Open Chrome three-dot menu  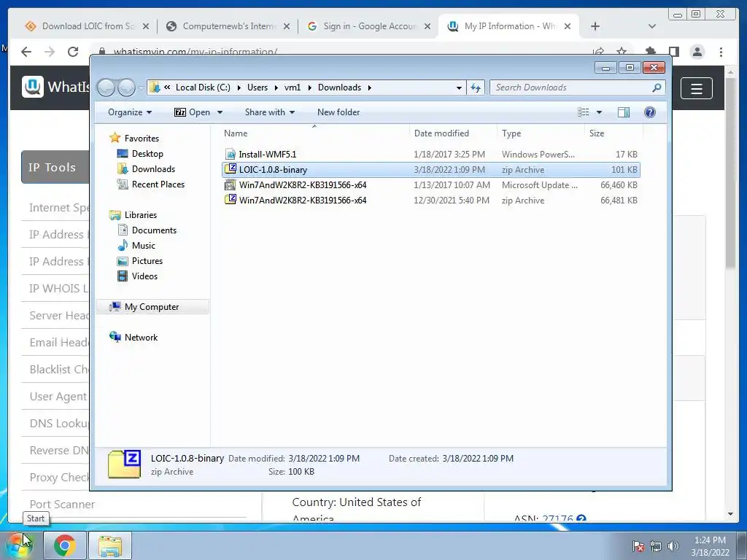tap(721, 52)
